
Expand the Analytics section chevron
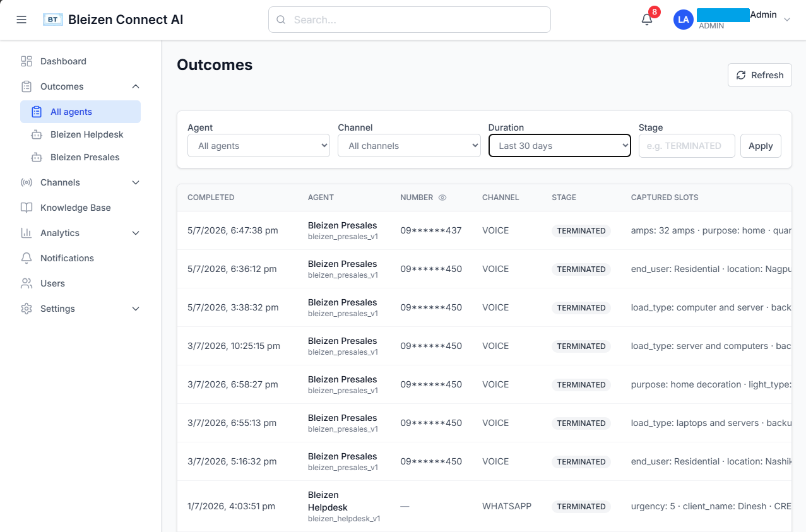[136, 233]
